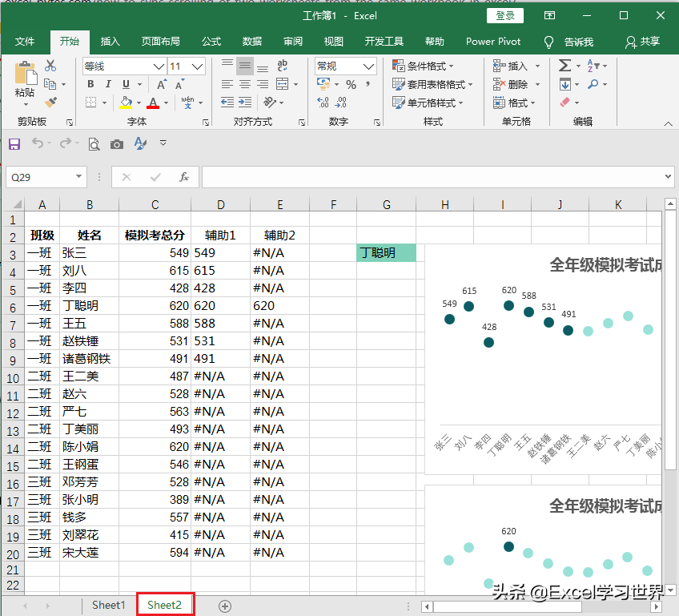Image resolution: width=679 pixels, height=616 pixels.
Task: Click the Clear eraser icon
Action: 565,103
